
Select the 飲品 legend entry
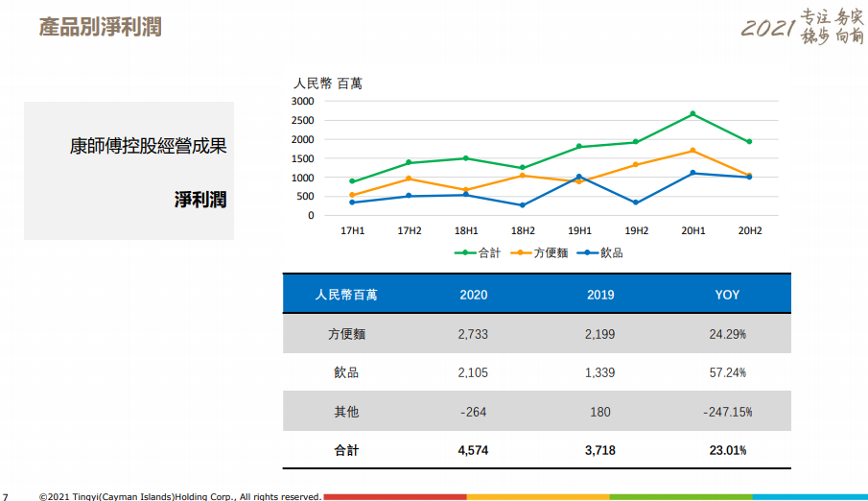(x=600, y=252)
